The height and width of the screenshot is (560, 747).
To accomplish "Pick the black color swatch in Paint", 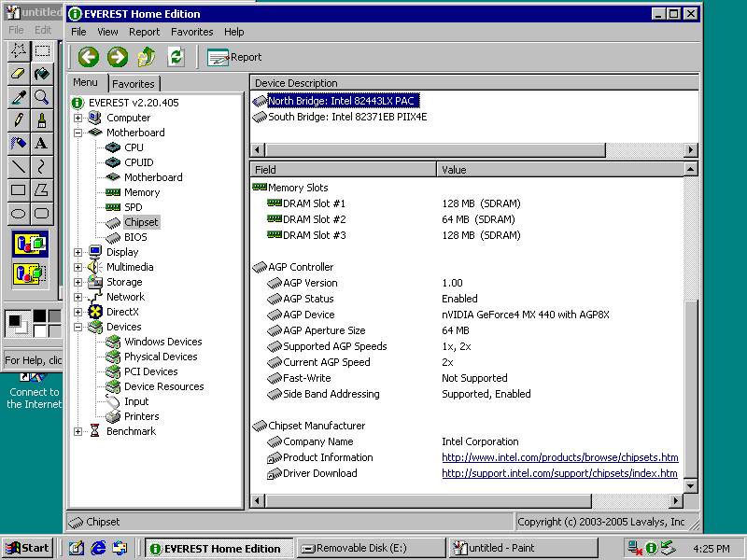I will pos(40,316).
